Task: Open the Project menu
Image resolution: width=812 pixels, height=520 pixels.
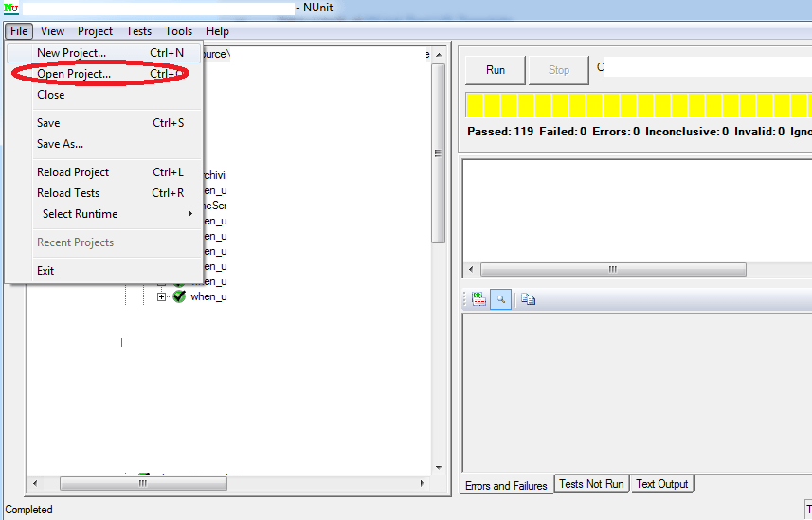Action: 95,31
